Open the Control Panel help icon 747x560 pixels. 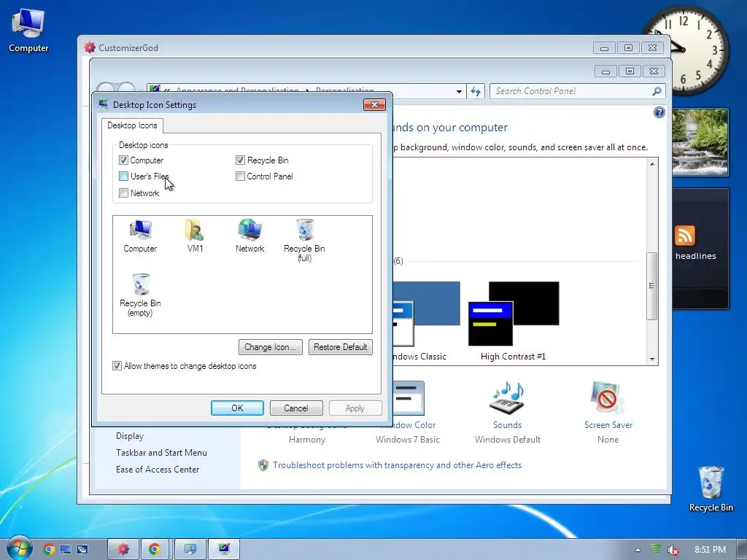[659, 112]
